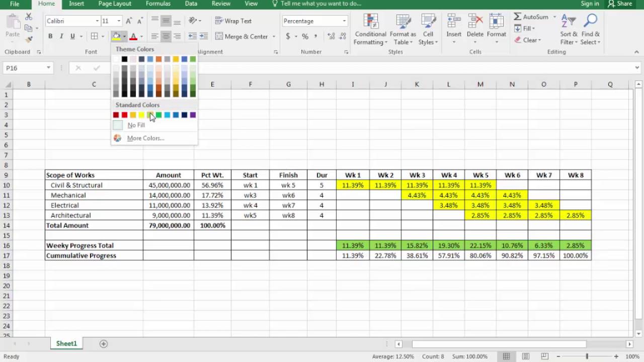Select cell containing 45,000,000.00
644x362 pixels.
[169, 185]
